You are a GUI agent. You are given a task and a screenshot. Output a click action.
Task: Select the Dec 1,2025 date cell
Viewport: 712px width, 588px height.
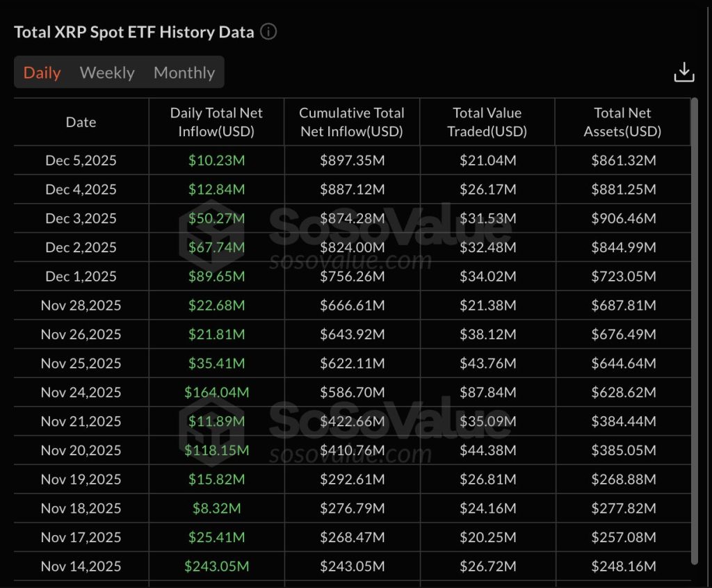pos(81,276)
